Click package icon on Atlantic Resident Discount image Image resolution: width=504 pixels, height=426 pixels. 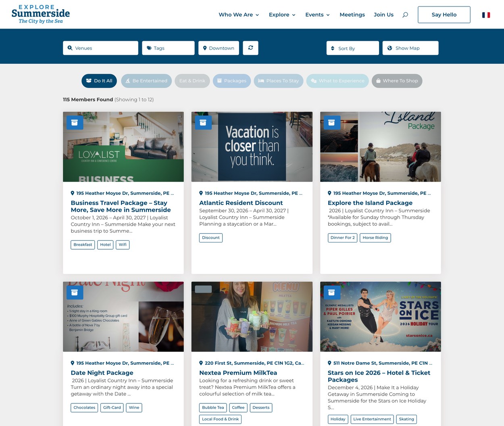coord(203,122)
